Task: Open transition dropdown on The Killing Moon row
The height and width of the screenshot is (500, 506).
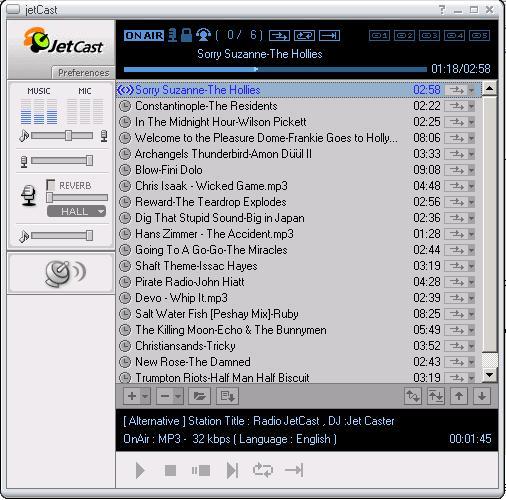Action: 471,330
